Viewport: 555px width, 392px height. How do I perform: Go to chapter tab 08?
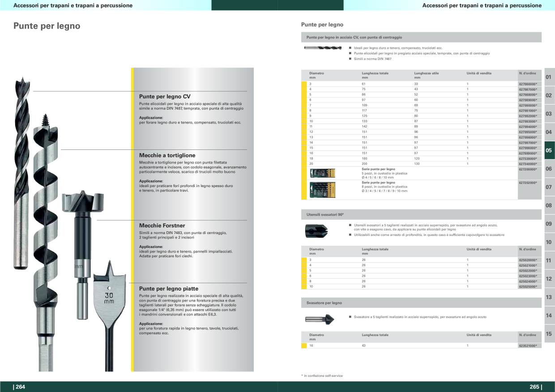[549, 205]
